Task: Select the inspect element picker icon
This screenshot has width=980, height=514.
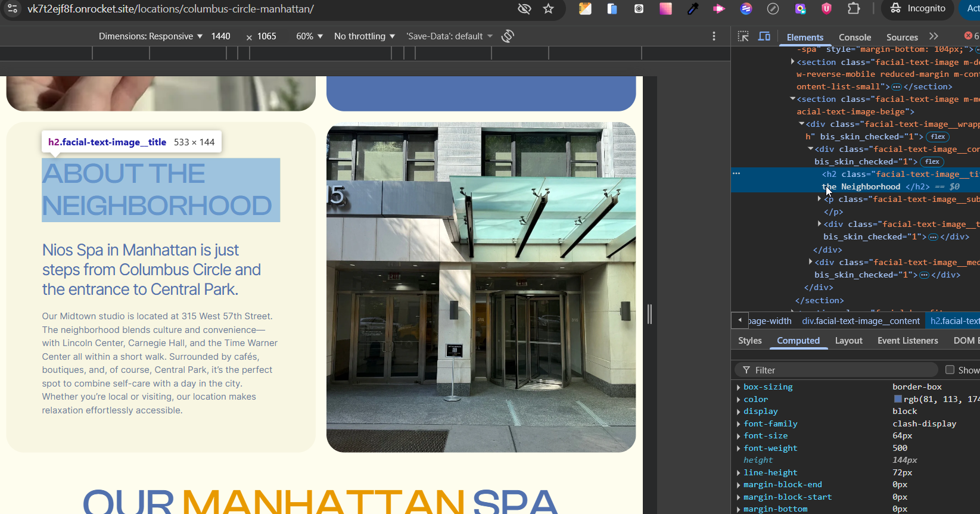Action: pyautogui.click(x=743, y=36)
